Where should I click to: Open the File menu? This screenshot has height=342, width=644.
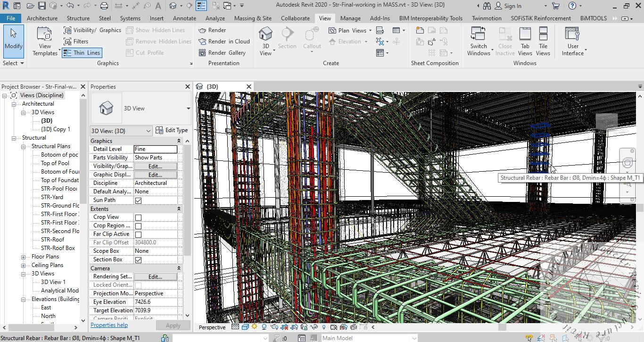[x=11, y=18]
